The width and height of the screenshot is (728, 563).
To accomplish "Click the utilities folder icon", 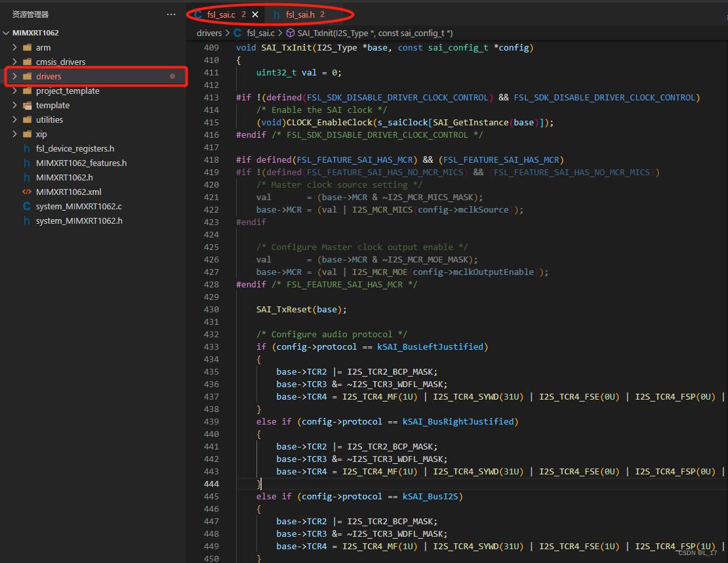I will (28, 119).
